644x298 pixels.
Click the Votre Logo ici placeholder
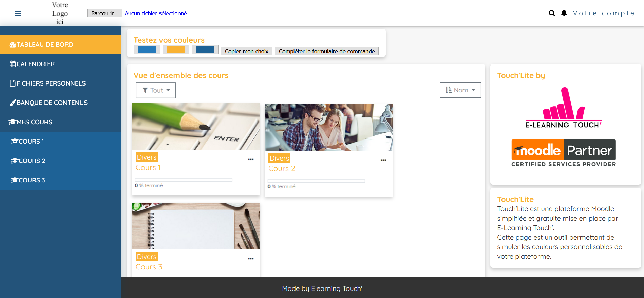tap(60, 13)
